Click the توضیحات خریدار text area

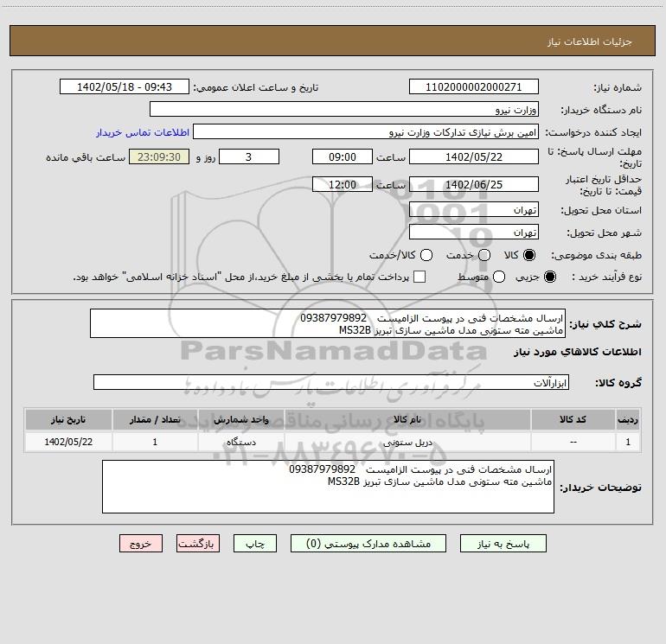pyautogui.click(x=328, y=487)
